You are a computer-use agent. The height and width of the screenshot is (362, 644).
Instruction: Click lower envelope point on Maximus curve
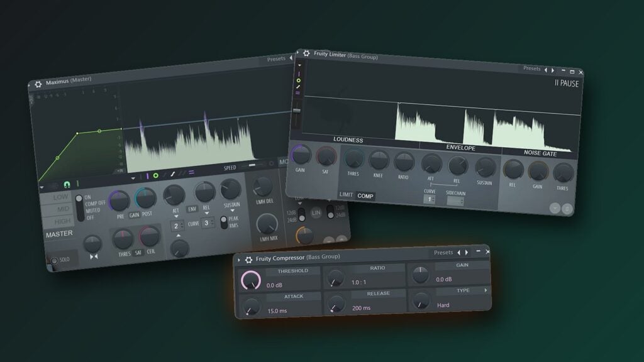[x=57, y=158]
